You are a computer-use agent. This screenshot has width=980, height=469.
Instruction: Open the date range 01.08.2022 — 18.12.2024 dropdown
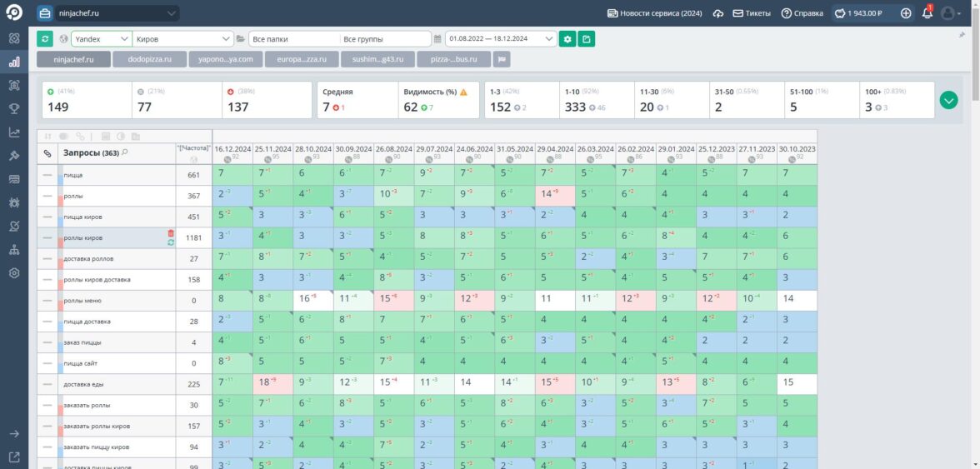pos(501,38)
